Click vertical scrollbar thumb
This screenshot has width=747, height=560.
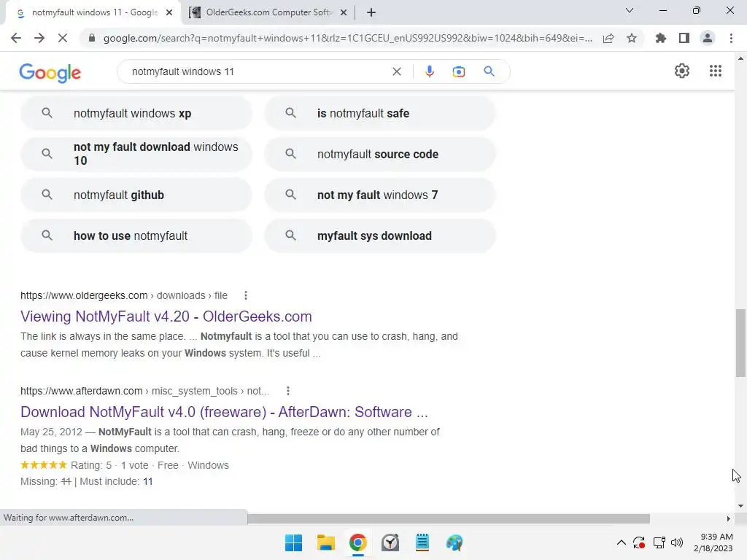tap(740, 343)
